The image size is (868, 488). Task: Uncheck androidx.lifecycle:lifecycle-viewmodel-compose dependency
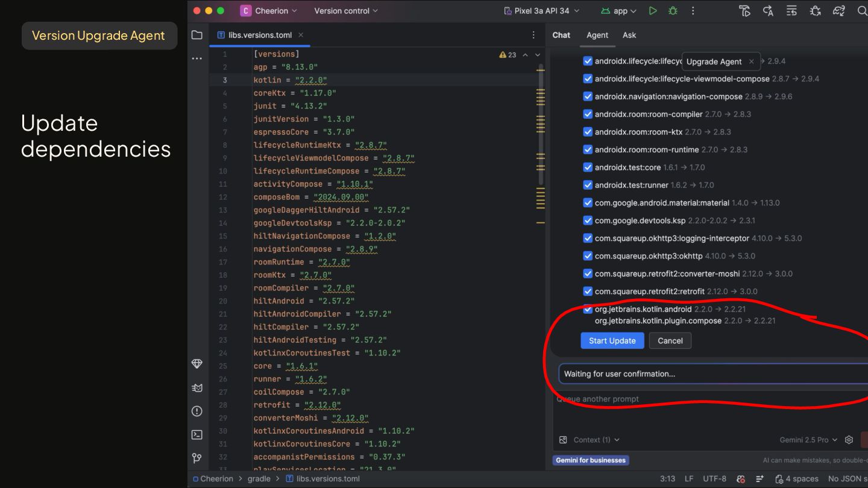click(x=588, y=79)
